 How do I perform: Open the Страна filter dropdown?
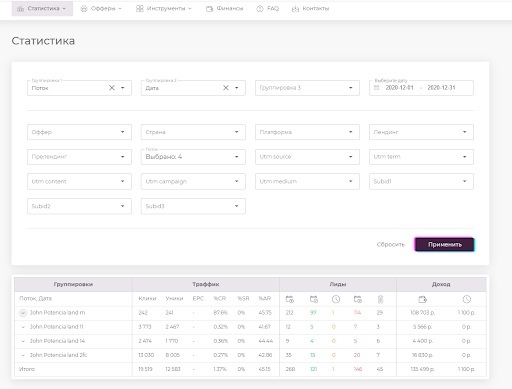[x=193, y=132]
